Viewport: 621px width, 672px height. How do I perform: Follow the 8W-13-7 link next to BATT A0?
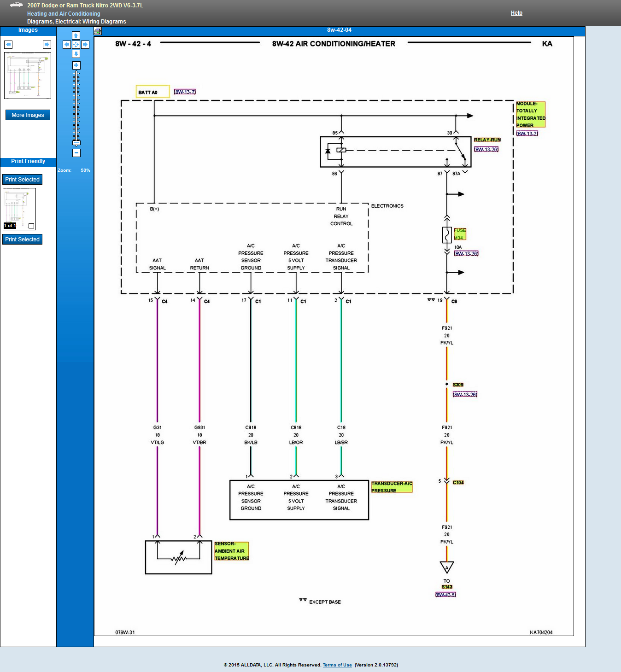click(x=185, y=92)
